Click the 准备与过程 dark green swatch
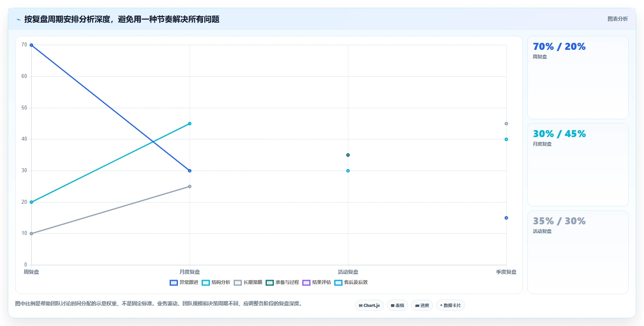 pyautogui.click(x=270, y=283)
